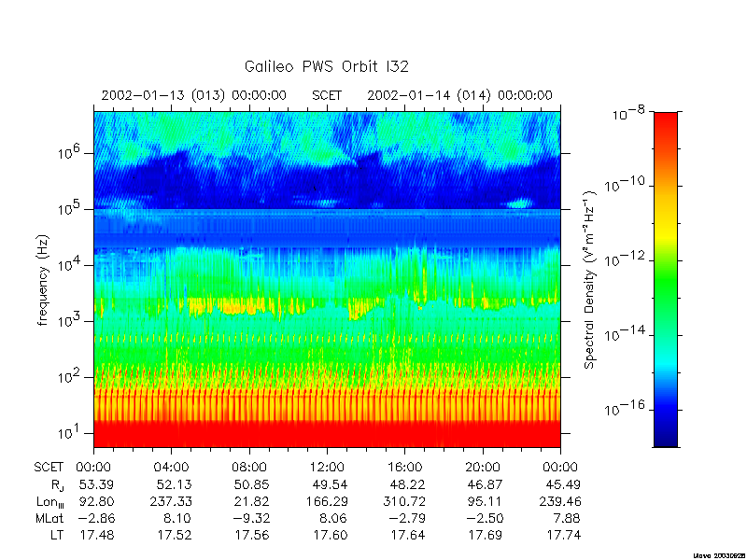Click the RJ value '49.54'

click(x=330, y=484)
